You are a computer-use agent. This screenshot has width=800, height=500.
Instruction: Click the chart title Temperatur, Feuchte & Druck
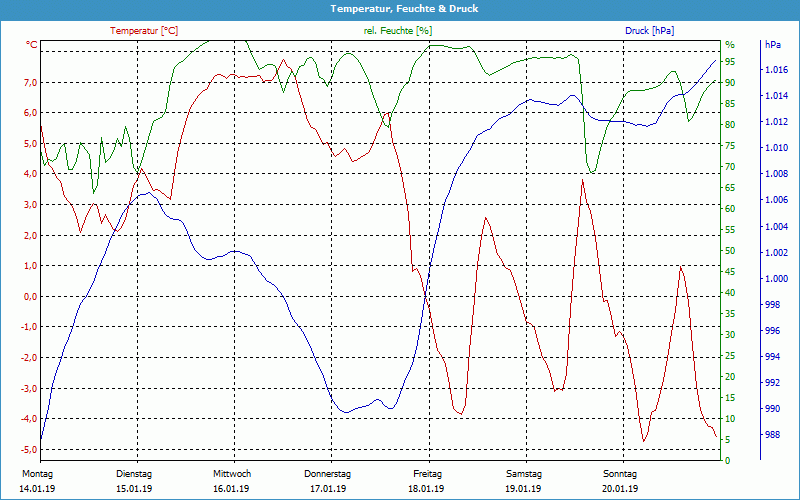pos(400,8)
